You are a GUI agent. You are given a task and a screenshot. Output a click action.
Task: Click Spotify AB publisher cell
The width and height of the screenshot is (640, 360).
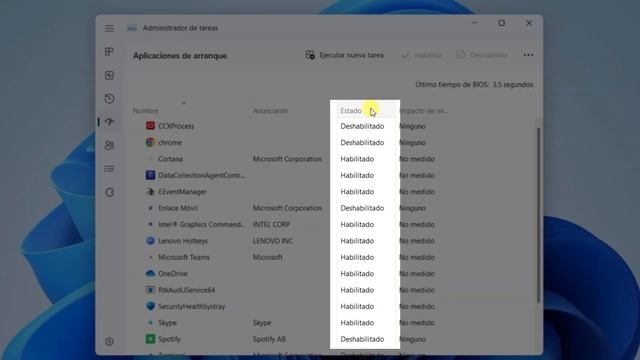pyautogui.click(x=269, y=339)
